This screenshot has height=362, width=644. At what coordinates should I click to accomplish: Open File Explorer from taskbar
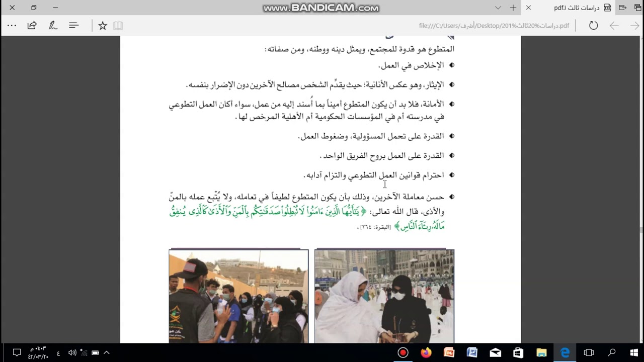[542, 352]
